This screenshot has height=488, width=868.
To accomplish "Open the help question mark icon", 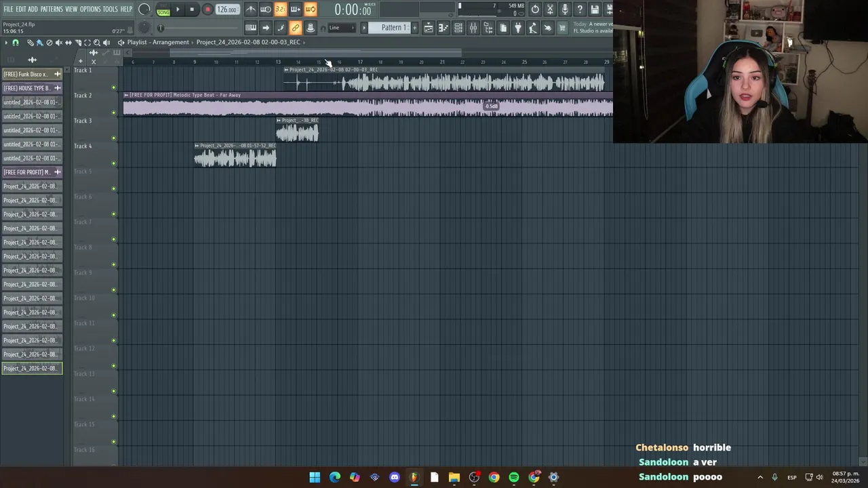I will tap(580, 9).
